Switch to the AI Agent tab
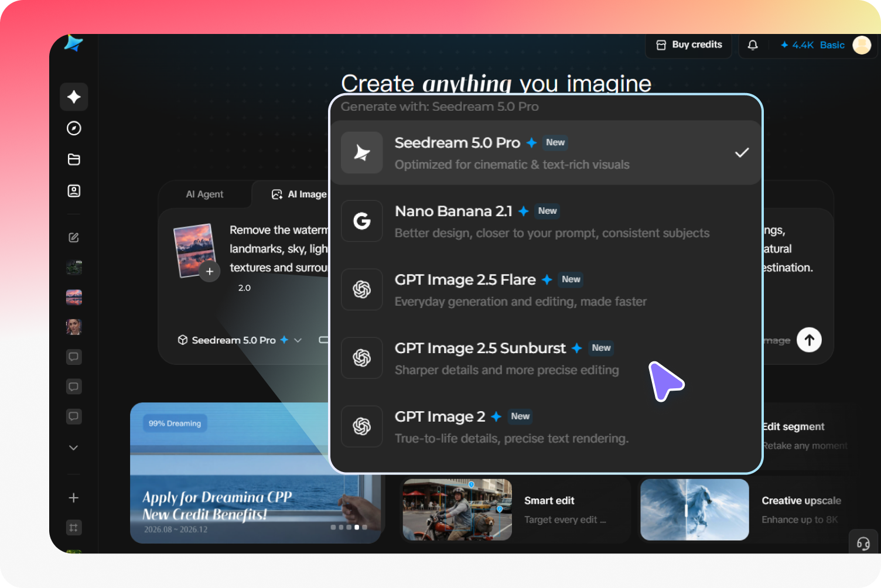The width and height of the screenshot is (881, 588). tap(204, 194)
